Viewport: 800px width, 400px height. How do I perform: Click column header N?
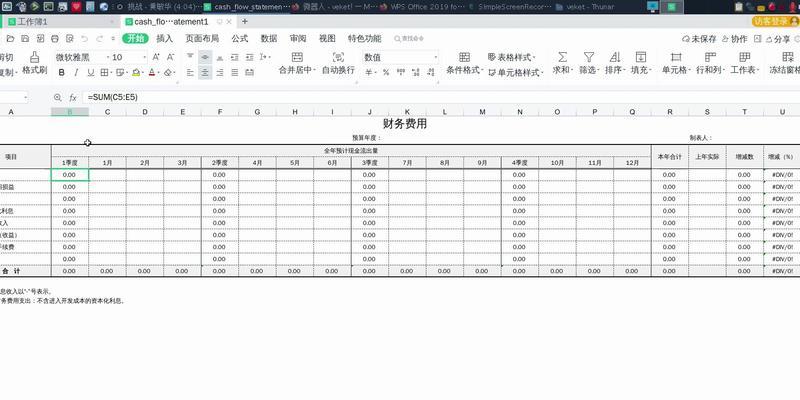point(520,112)
